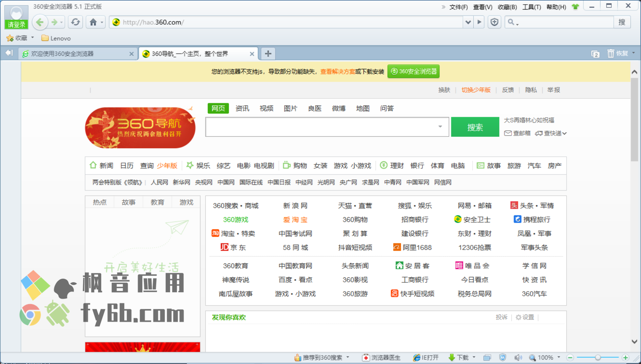
Task: Select the 地图 search tab
Action: 363,108
